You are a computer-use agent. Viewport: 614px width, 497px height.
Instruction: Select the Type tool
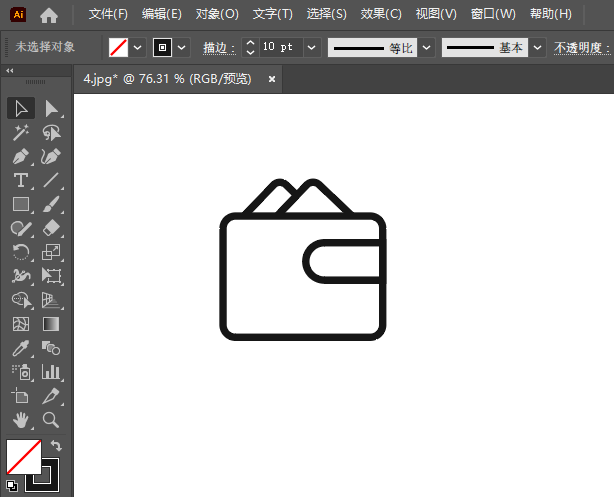coord(21,181)
